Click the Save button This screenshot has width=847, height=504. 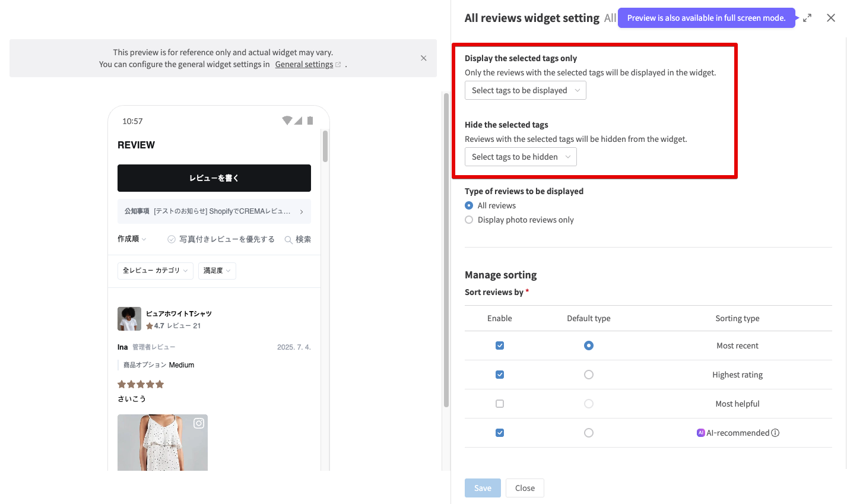[483, 488]
